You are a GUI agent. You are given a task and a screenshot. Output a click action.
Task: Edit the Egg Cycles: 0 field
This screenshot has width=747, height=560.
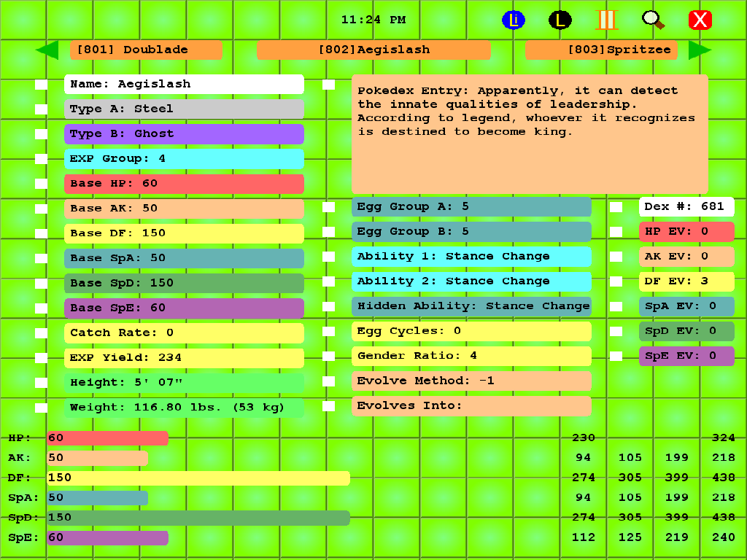pyautogui.click(x=472, y=331)
